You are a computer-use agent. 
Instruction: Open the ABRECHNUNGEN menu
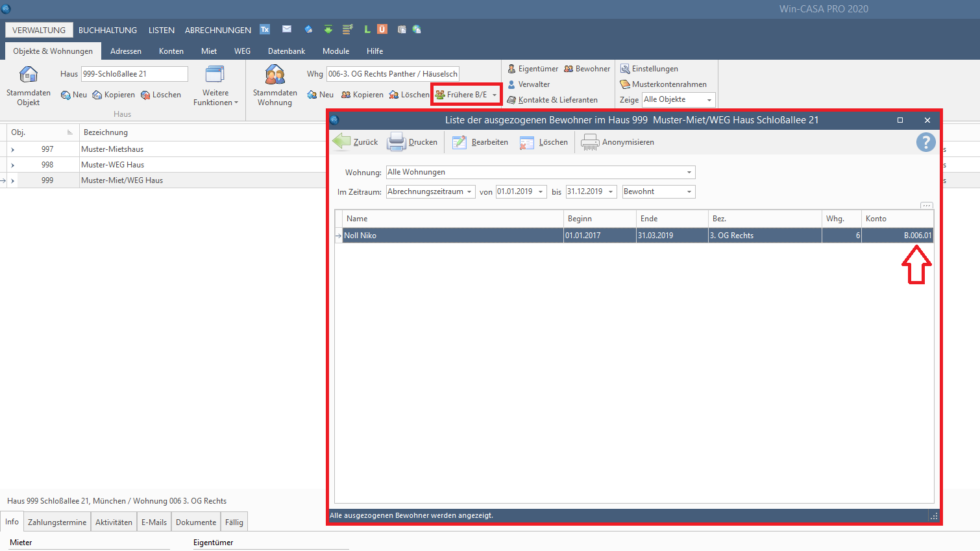click(218, 30)
